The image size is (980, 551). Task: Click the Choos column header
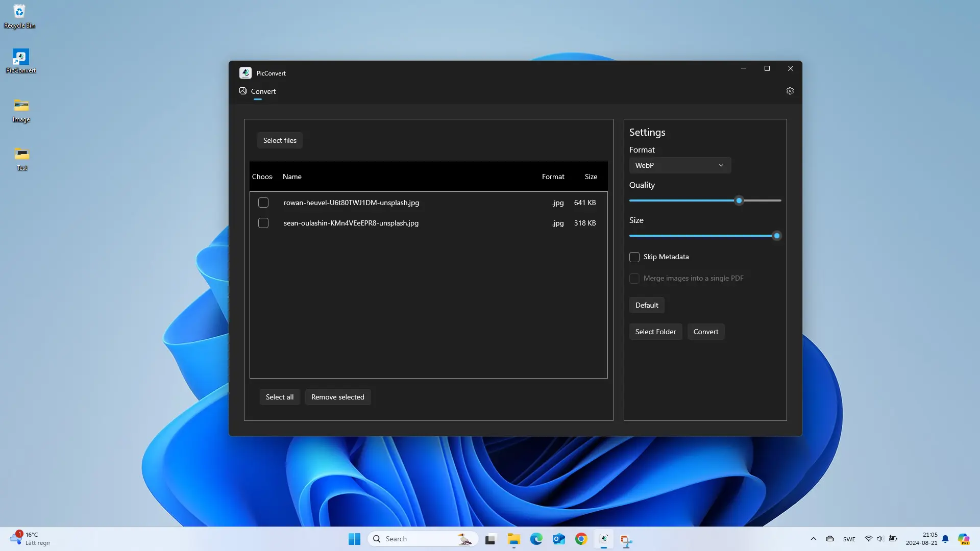[x=262, y=177]
